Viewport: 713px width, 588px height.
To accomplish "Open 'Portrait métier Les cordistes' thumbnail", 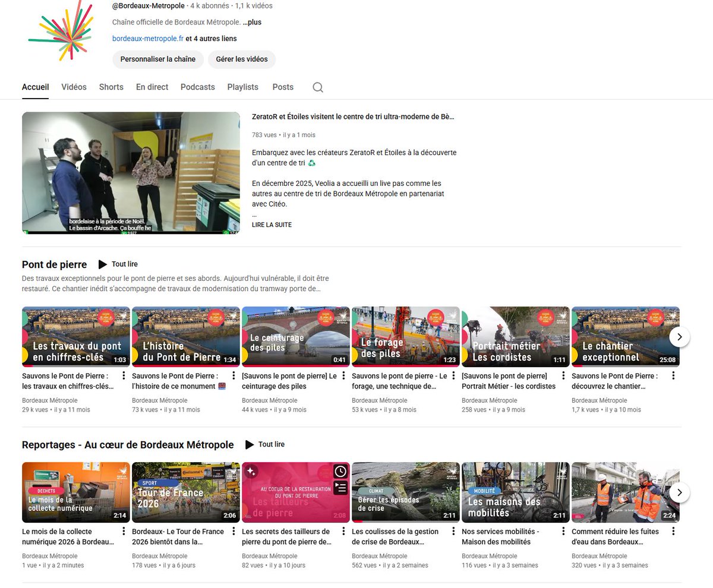I will 516,337.
